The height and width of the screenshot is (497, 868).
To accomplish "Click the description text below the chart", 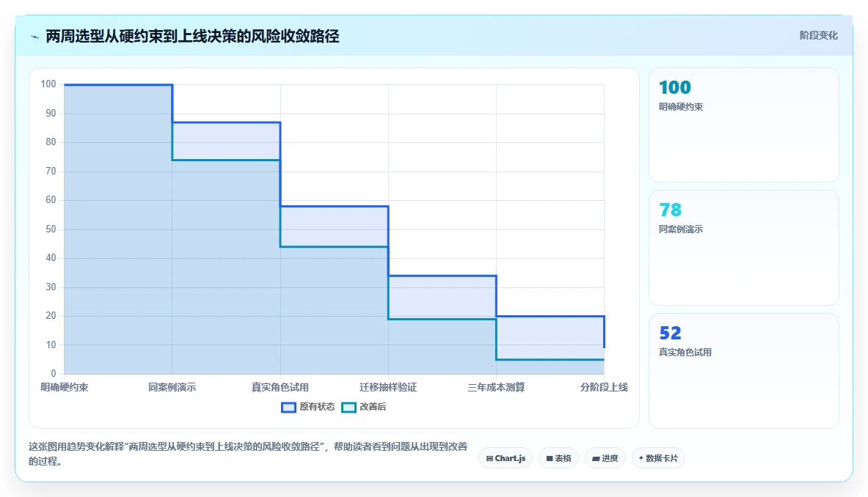I will (x=248, y=453).
